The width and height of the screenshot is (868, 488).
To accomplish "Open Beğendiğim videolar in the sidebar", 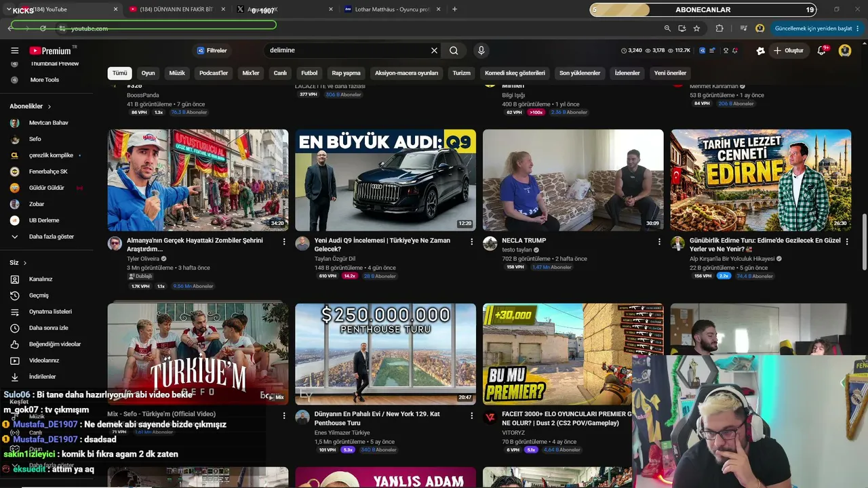I will pos(54,344).
